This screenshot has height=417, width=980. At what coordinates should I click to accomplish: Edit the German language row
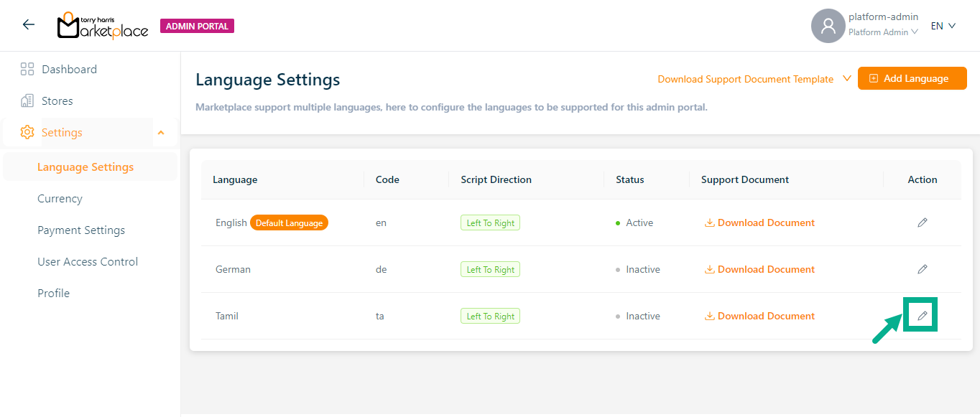tap(923, 269)
